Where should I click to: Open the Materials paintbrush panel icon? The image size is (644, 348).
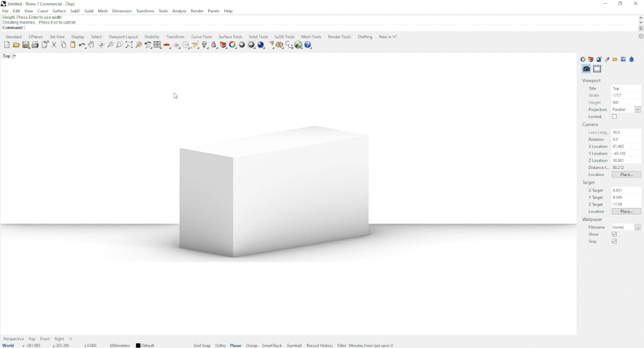click(x=607, y=60)
